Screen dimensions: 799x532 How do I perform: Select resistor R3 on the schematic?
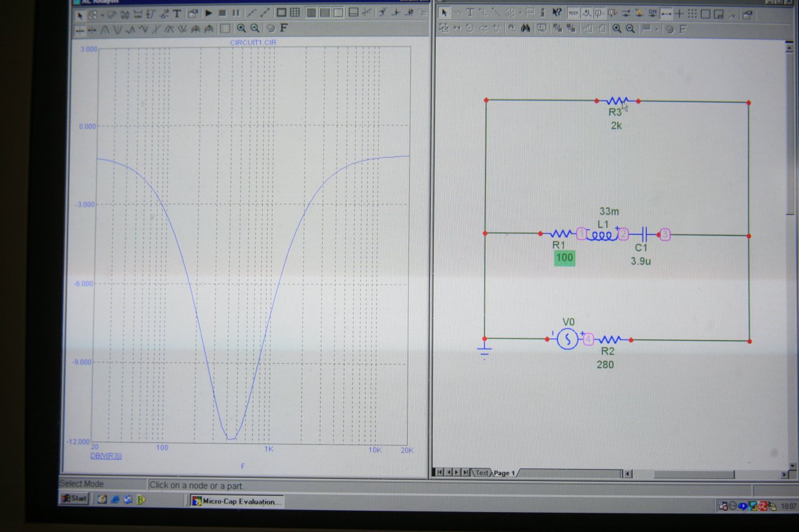pyautogui.click(x=617, y=100)
